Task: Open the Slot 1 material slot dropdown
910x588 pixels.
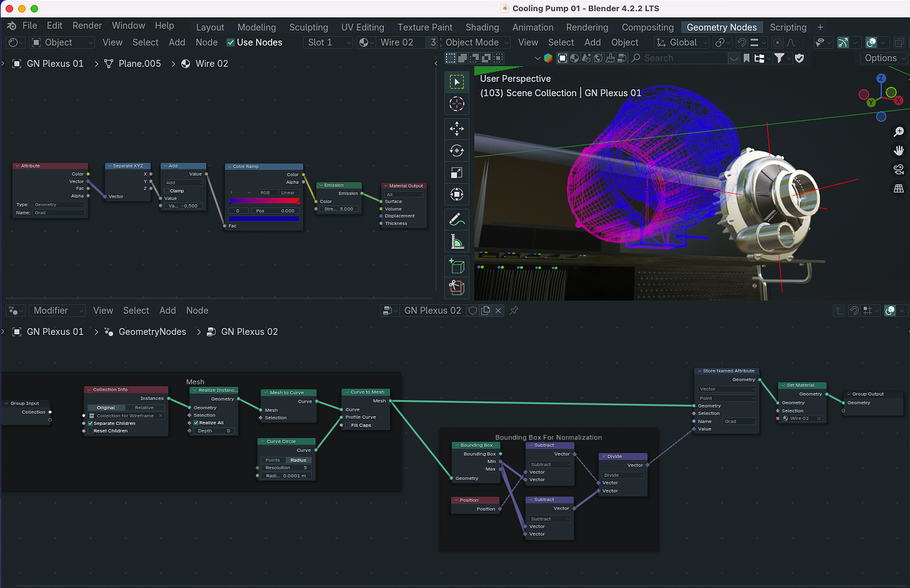Action: point(328,42)
